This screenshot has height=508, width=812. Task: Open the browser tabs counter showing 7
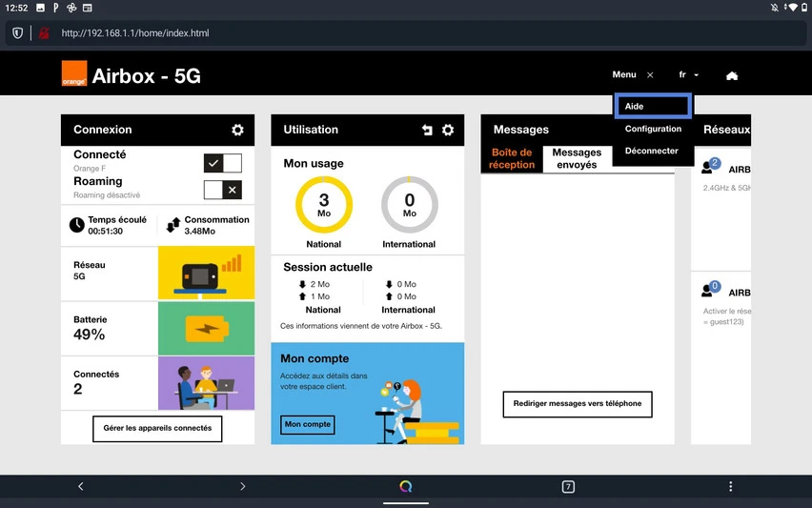tap(568, 486)
